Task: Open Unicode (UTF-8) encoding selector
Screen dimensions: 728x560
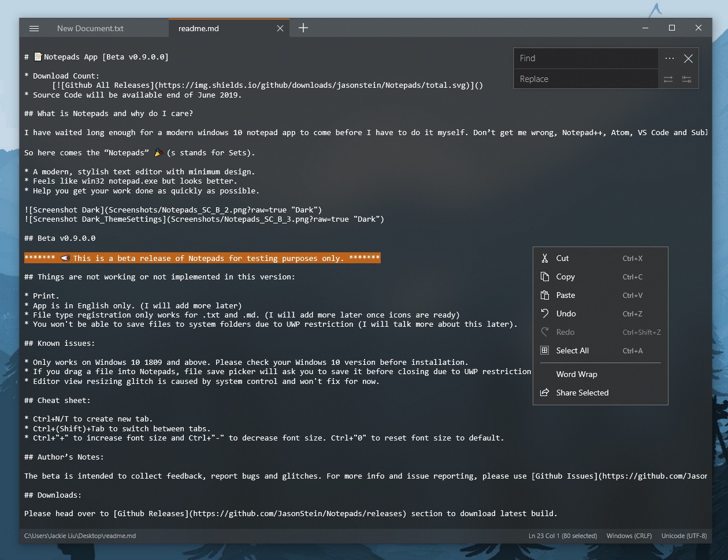Action: [684, 536]
